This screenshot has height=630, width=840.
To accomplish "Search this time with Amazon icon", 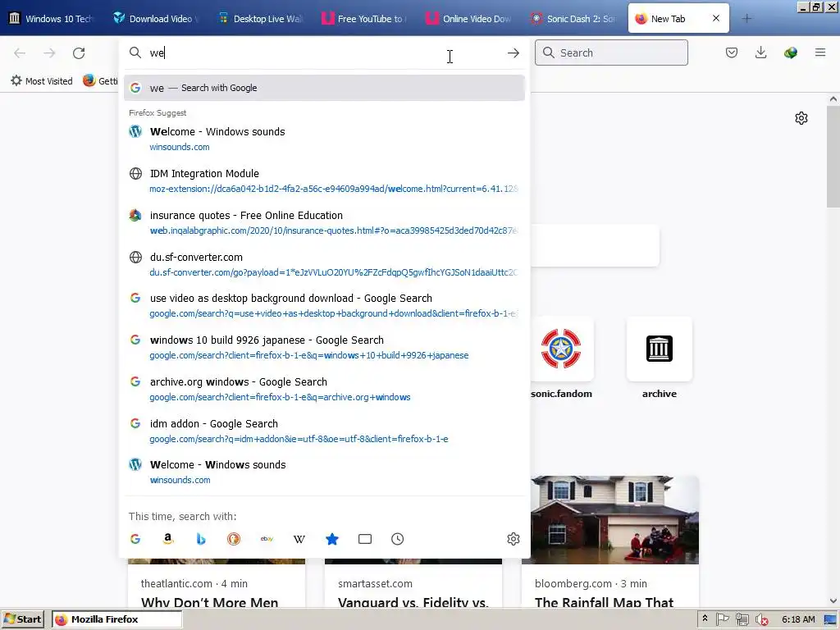I will pyautogui.click(x=168, y=539).
